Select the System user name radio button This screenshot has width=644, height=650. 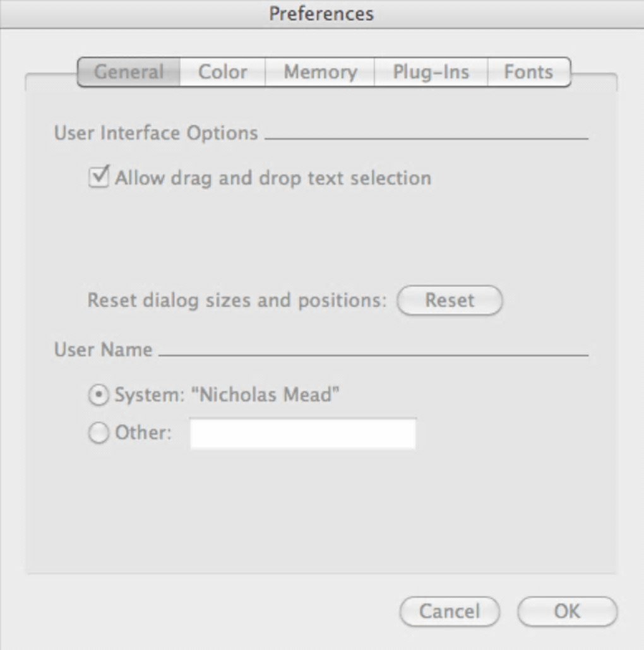(x=98, y=395)
